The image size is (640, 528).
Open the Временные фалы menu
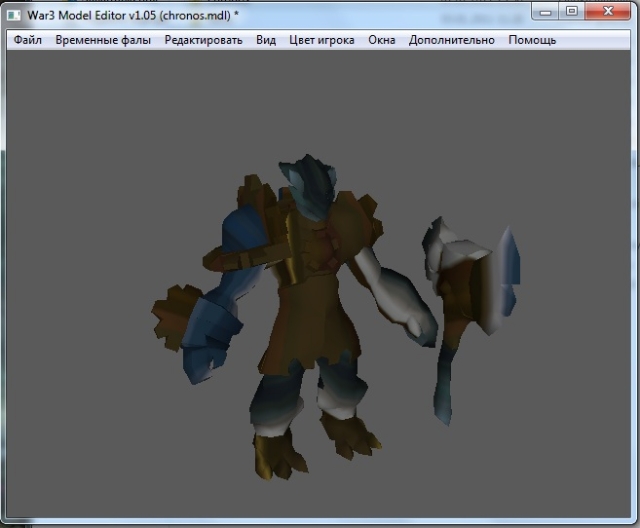103,40
